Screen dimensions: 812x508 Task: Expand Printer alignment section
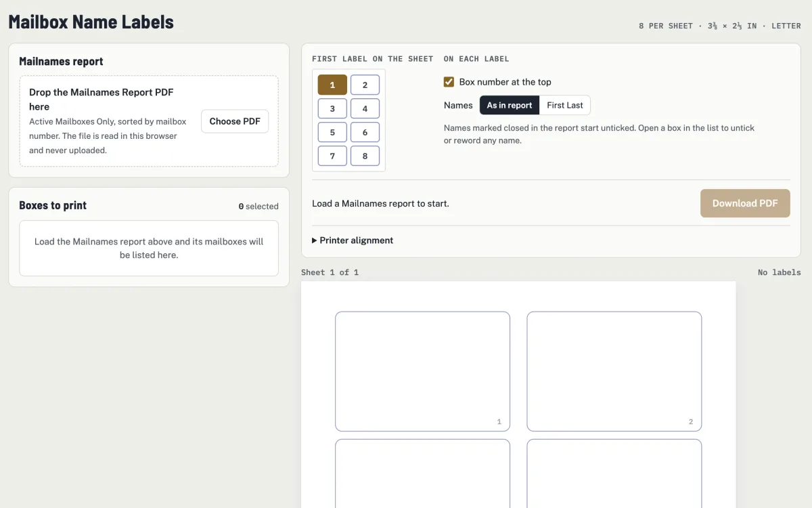(x=353, y=240)
